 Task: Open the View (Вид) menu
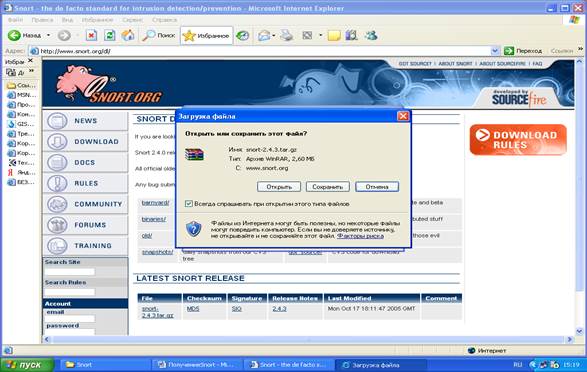[x=67, y=20]
